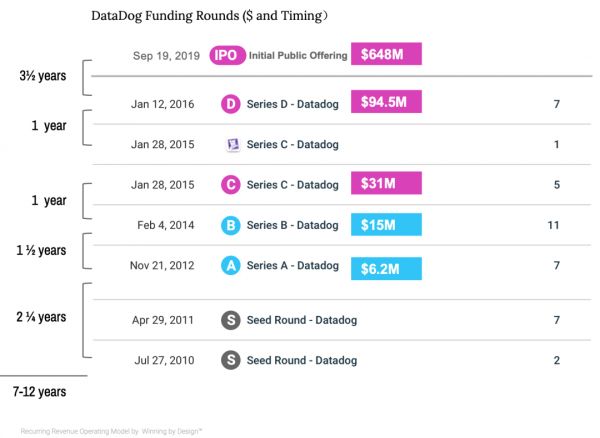Open the Seed Round link dated Apr 29, 2011
The width and height of the screenshot is (600, 438).
tap(302, 320)
